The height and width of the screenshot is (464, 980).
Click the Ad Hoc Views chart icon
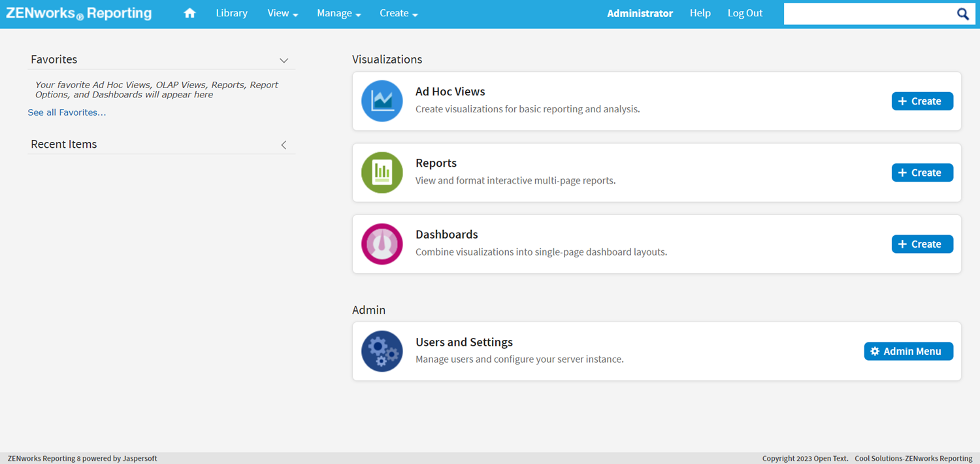click(x=382, y=101)
